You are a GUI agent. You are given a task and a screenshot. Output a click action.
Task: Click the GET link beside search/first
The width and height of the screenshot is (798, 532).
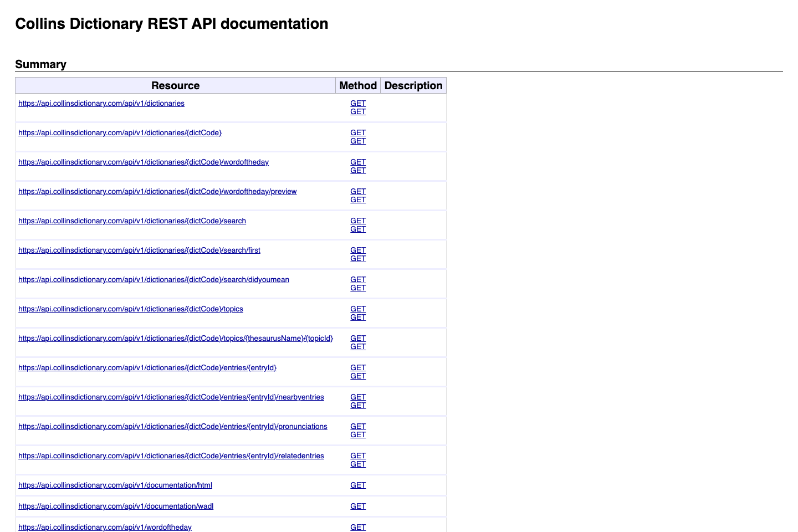(x=357, y=250)
